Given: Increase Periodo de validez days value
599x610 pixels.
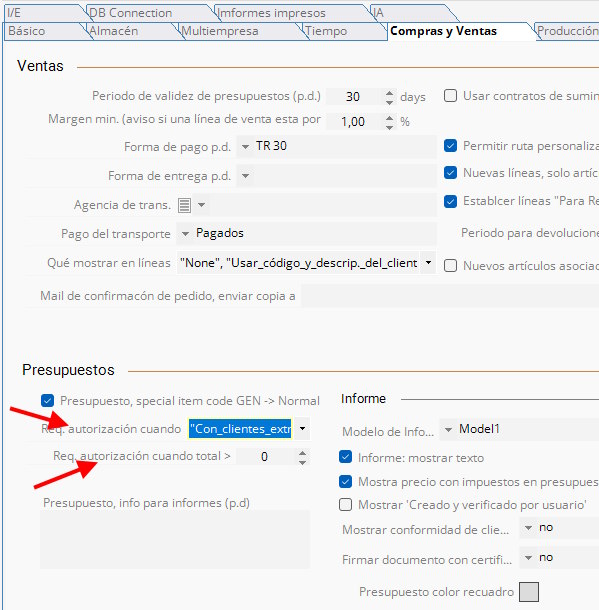Looking at the screenshot, I should [x=389, y=93].
